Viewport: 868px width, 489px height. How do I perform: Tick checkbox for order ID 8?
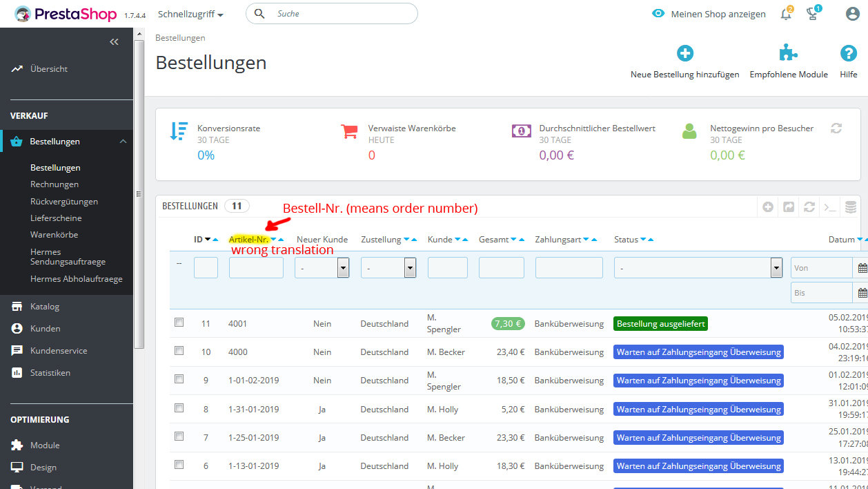click(179, 408)
